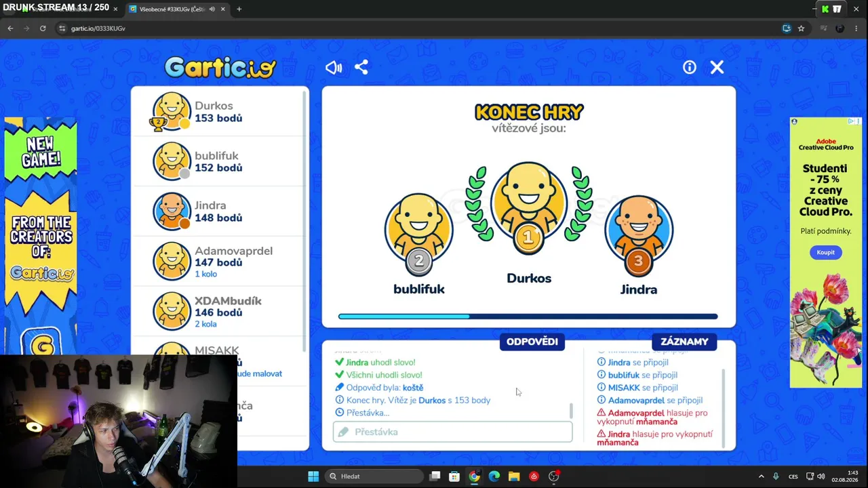Open Google Chrome from the taskbar
The height and width of the screenshot is (488, 868).
click(474, 476)
